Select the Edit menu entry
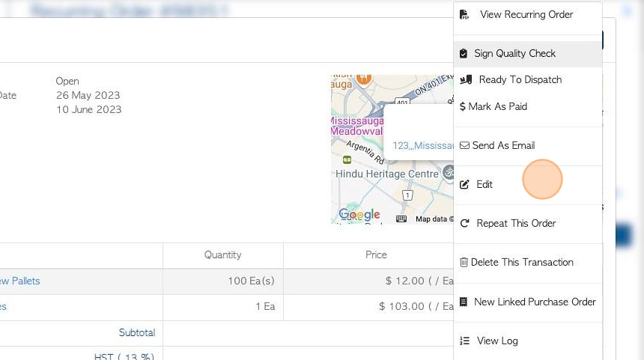644x360 pixels. 484,185
